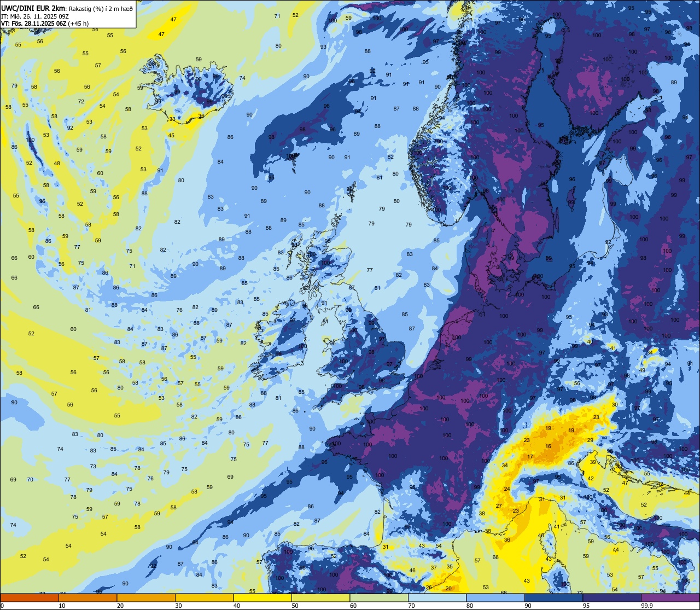Click the legend tick label "10"
This screenshot has height=610, width=700.
point(62,606)
